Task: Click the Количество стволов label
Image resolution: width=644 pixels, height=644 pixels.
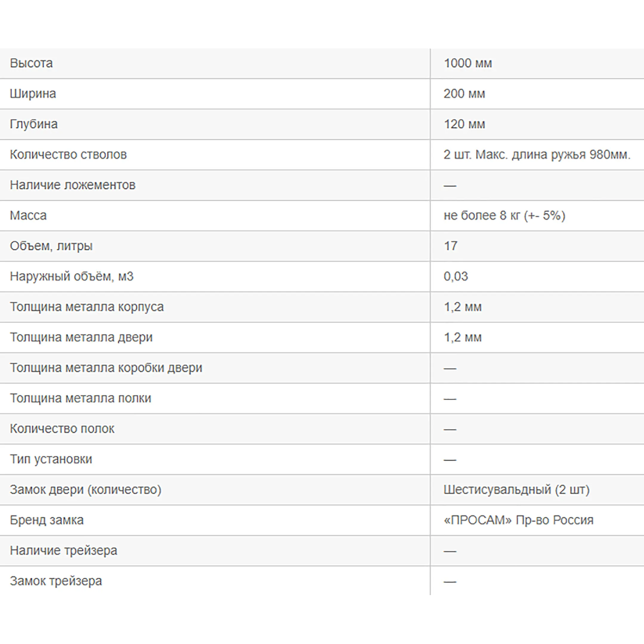Action: coord(68,155)
